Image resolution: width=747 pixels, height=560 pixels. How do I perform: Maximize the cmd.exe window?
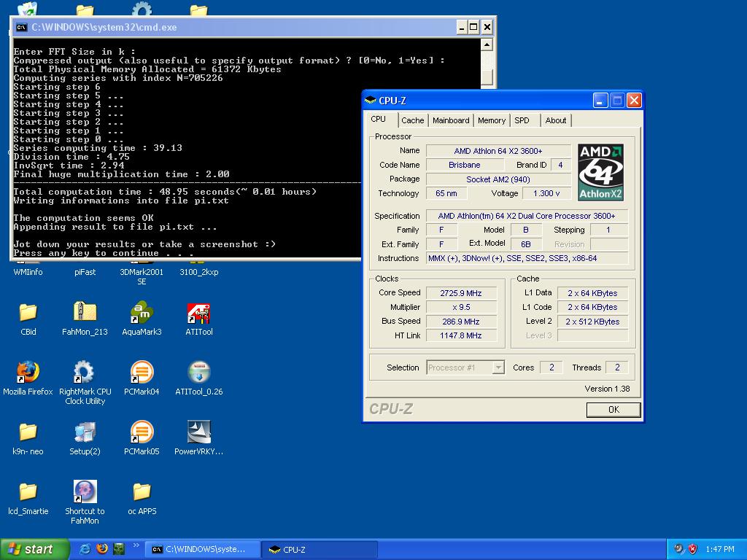tap(473, 27)
